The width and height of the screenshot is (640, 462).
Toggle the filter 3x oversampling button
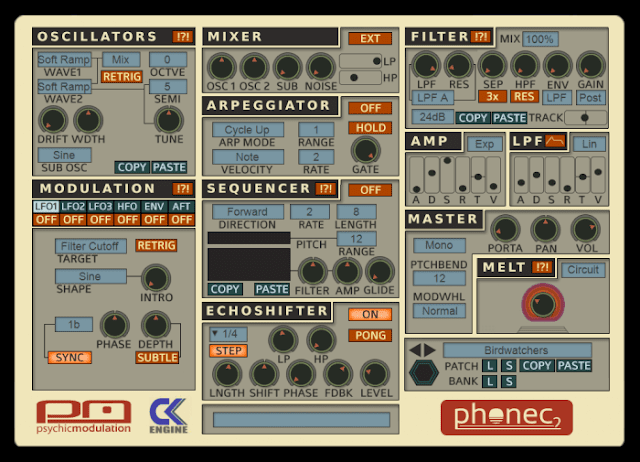click(492, 97)
